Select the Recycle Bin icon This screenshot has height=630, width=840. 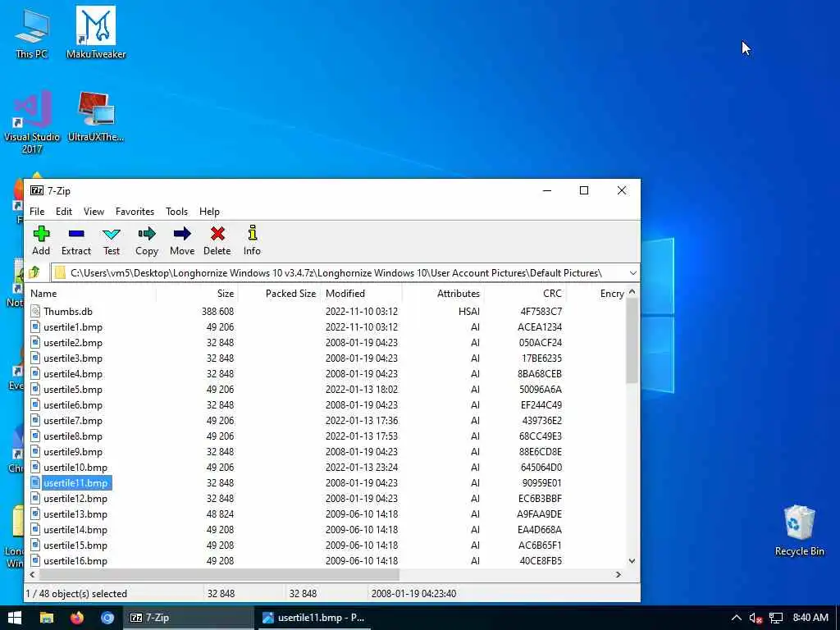coord(799,531)
